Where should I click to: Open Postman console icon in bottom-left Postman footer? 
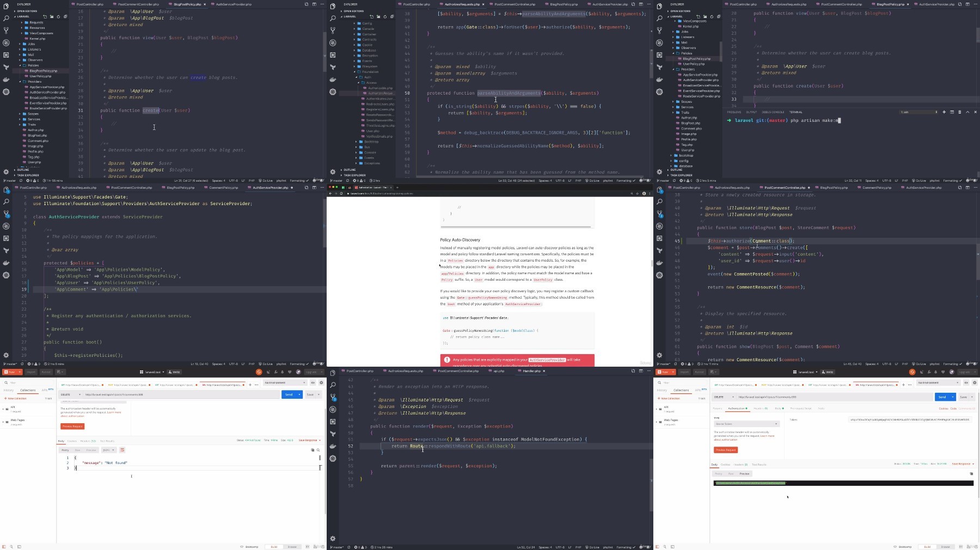(19, 547)
